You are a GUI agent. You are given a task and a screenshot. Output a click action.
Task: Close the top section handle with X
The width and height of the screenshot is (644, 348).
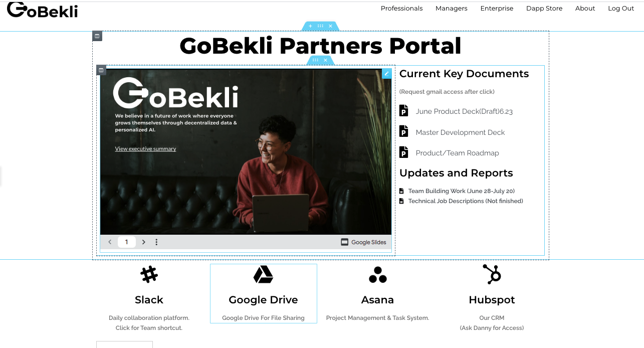tap(330, 26)
